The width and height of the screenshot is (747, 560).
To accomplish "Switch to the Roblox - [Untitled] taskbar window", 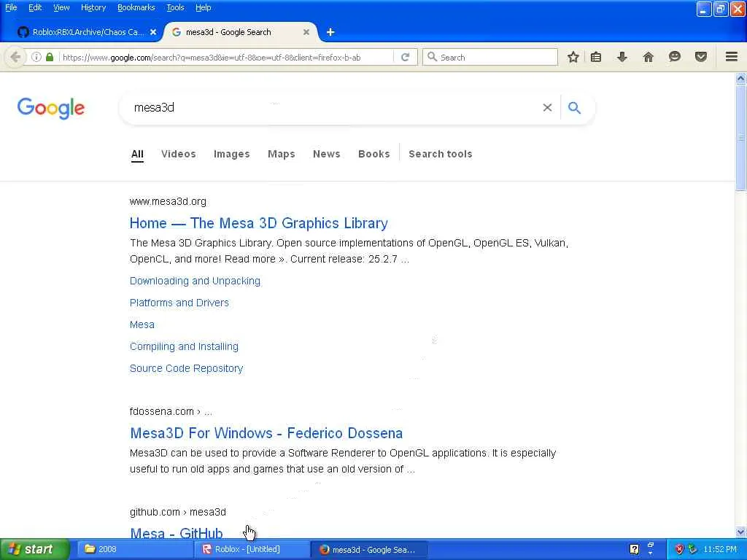I will pos(252,549).
